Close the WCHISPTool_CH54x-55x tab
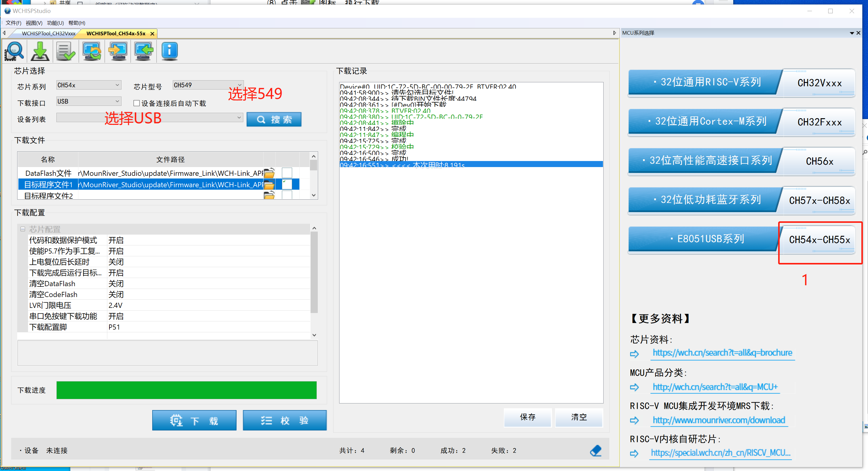 click(152, 34)
